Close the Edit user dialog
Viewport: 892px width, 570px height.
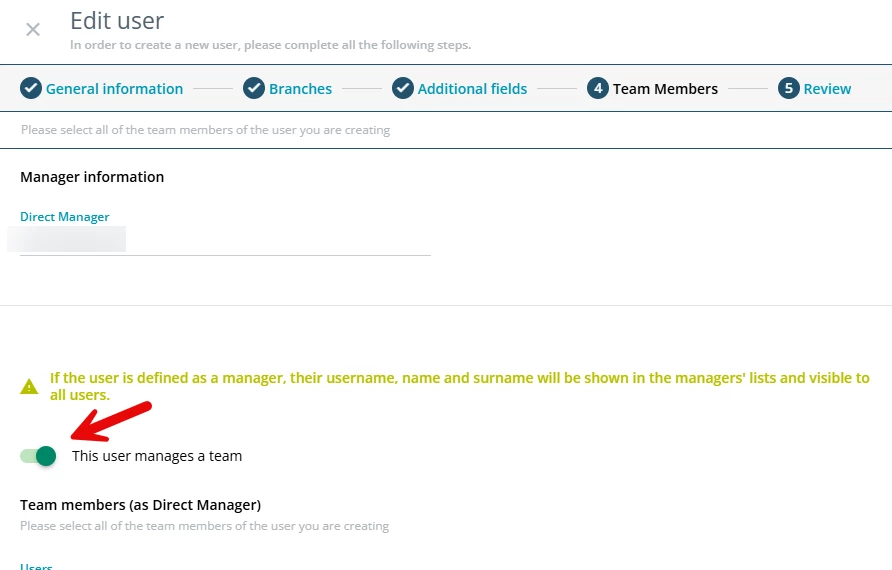point(33,29)
